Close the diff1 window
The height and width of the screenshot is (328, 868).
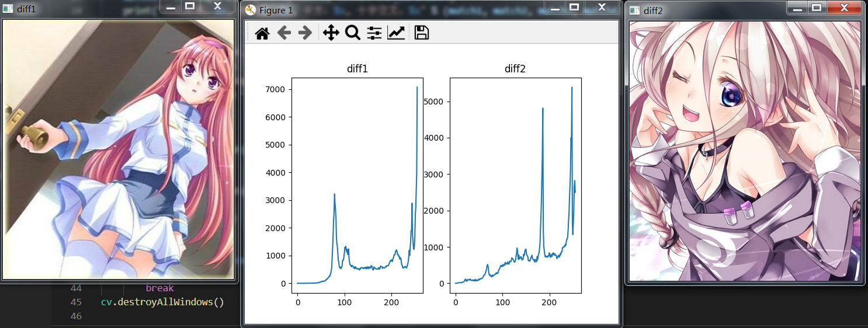pos(217,6)
